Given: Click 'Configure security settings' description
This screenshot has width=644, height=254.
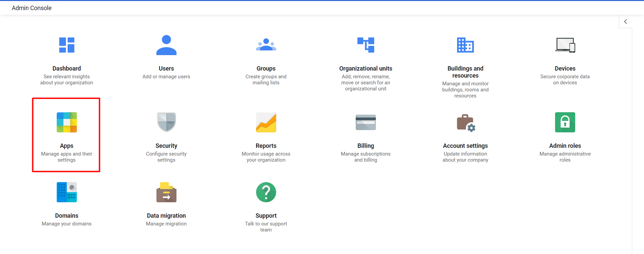Looking at the screenshot, I should coord(166,157).
